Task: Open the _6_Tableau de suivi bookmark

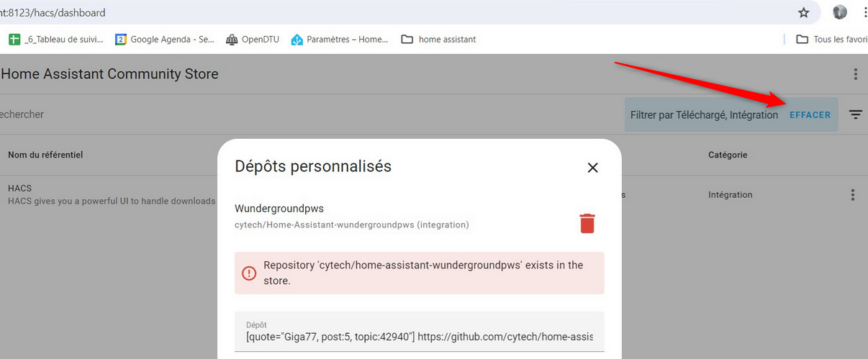Action: coord(56,40)
